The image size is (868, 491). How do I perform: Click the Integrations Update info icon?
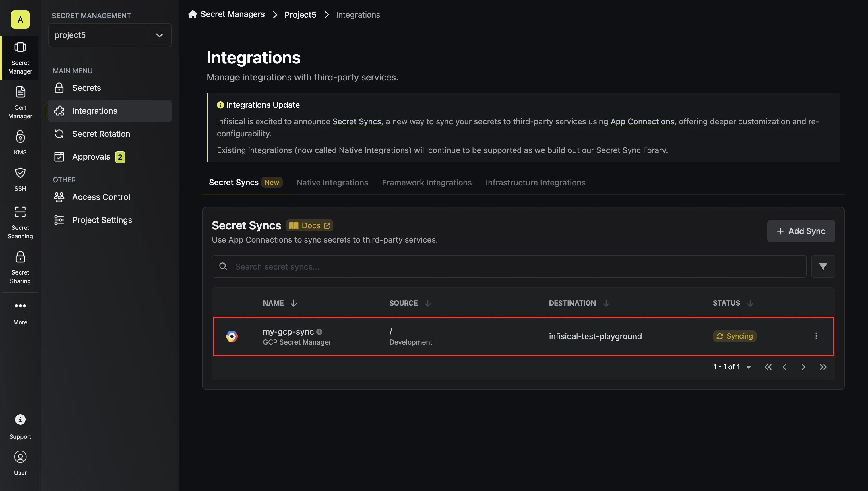[x=220, y=105]
